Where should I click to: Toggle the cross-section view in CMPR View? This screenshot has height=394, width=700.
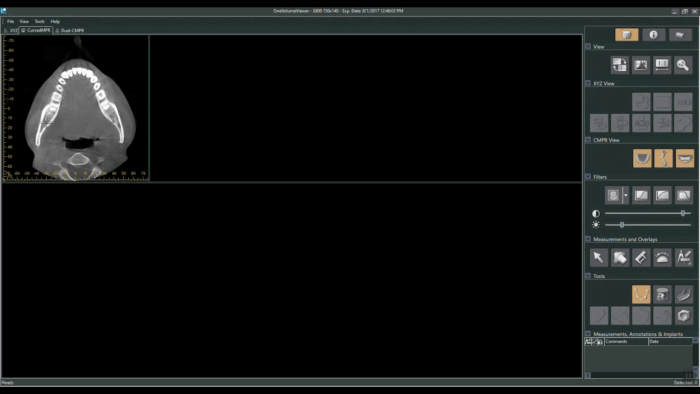point(663,158)
